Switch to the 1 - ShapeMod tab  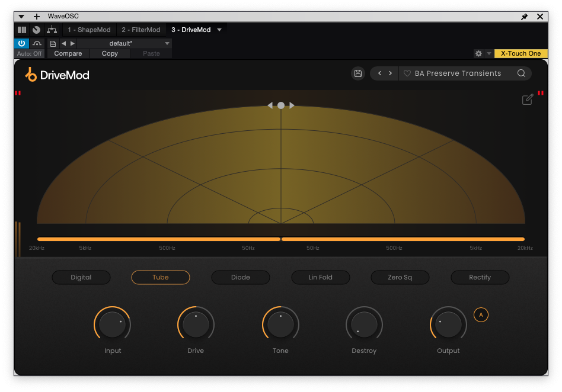click(89, 30)
